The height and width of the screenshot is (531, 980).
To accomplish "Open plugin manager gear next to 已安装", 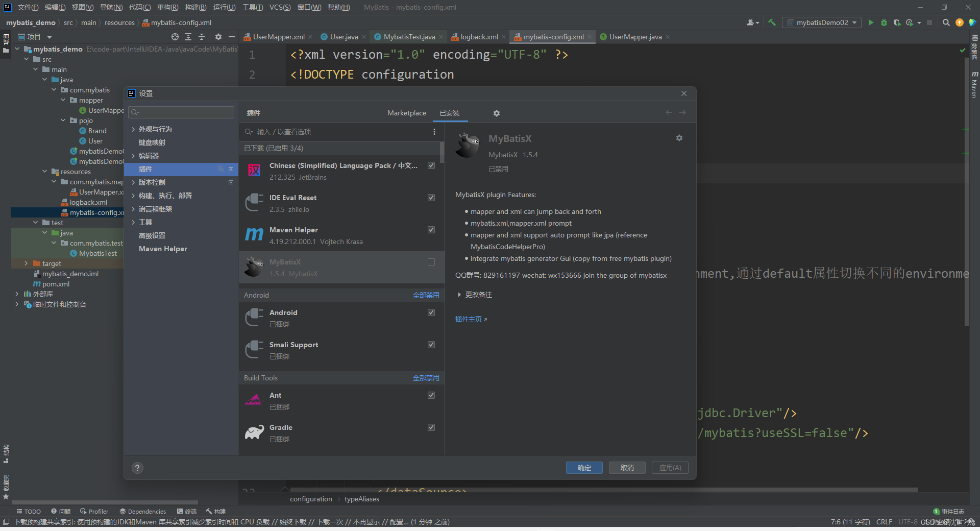I will [497, 113].
